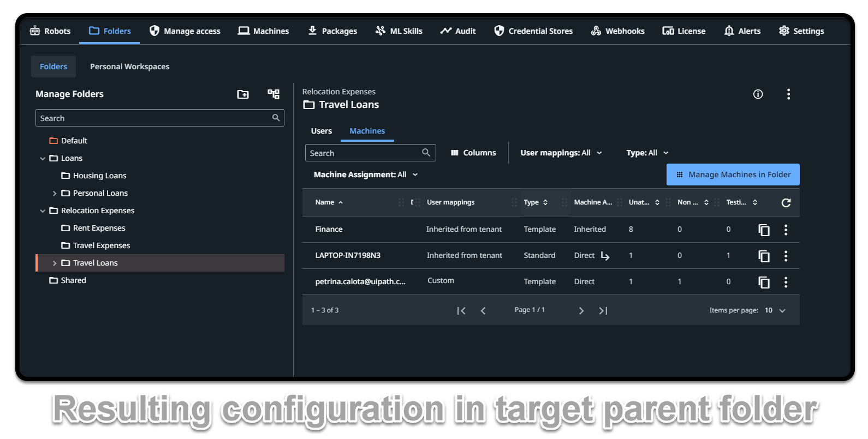Go to next page
The image size is (868, 439).
tap(581, 310)
